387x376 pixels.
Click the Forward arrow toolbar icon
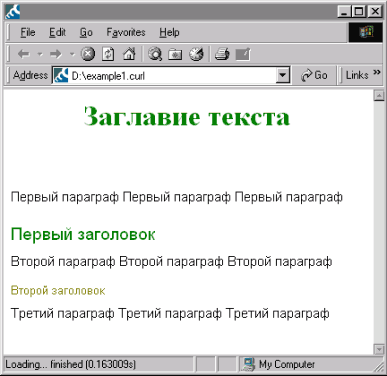(56, 54)
